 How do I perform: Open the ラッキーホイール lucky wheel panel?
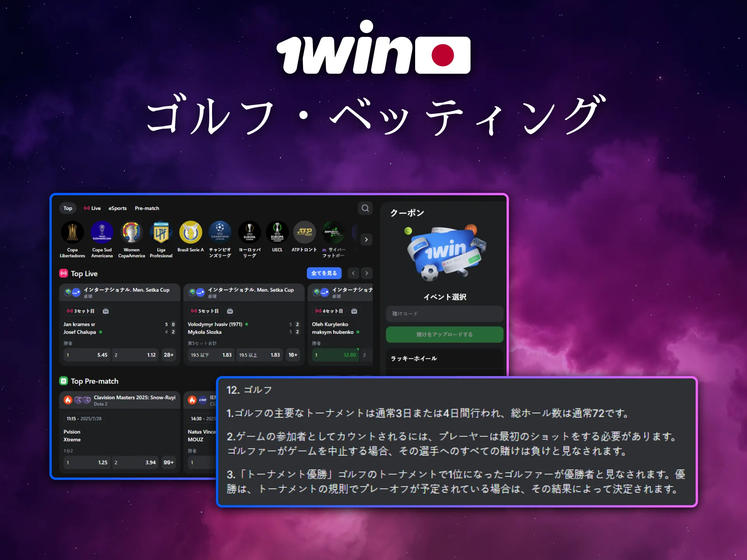point(444,359)
